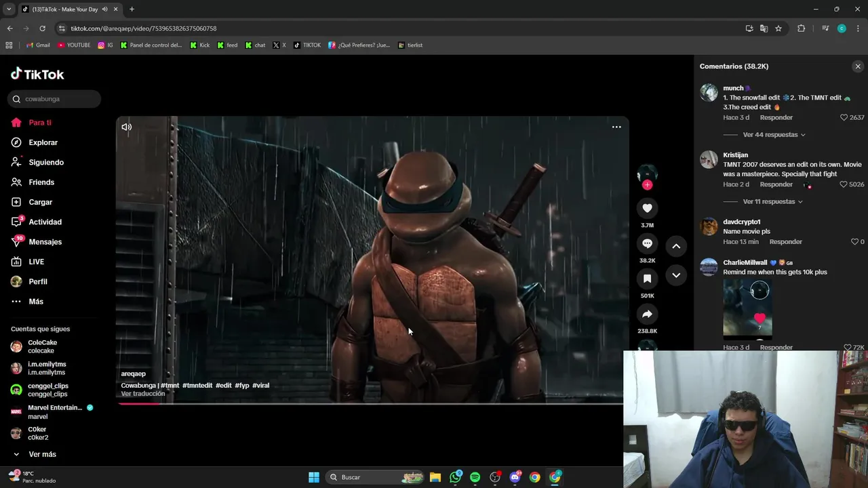
Task: Go to previous video with up arrow
Action: click(676, 246)
